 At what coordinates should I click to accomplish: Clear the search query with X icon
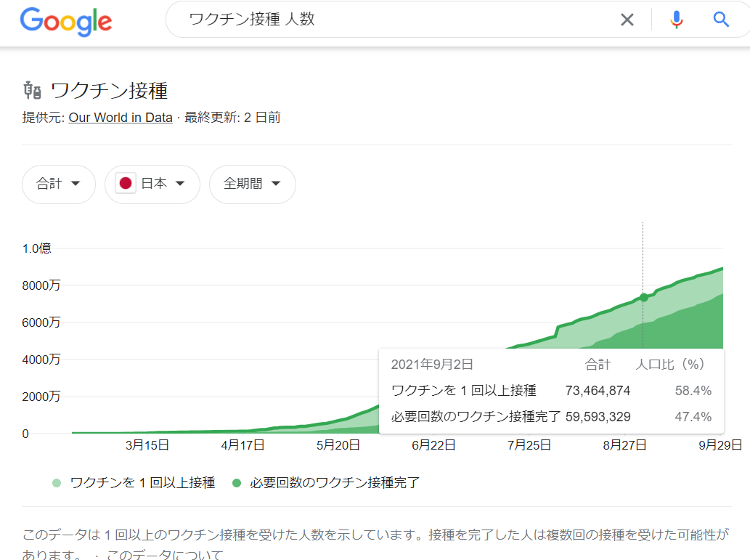pyautogui.click(x=627, y=20)
